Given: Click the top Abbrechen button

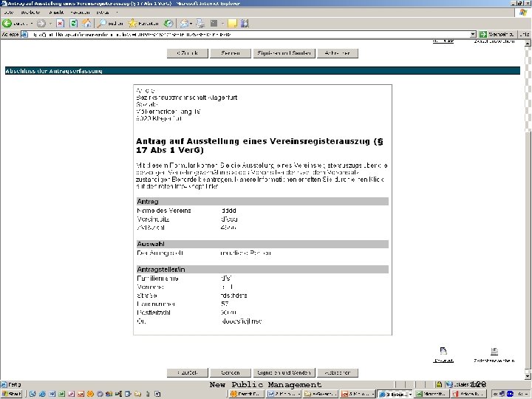Looking at the screenshot, I should [x=338, y=53].
